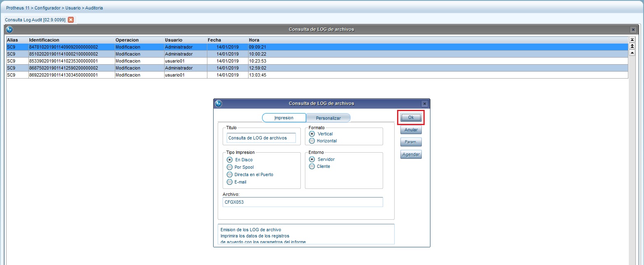
Task: Click the breadcrumb Protheus 11 > Configurador > Usuario > Auditoria
Action: 55,8
